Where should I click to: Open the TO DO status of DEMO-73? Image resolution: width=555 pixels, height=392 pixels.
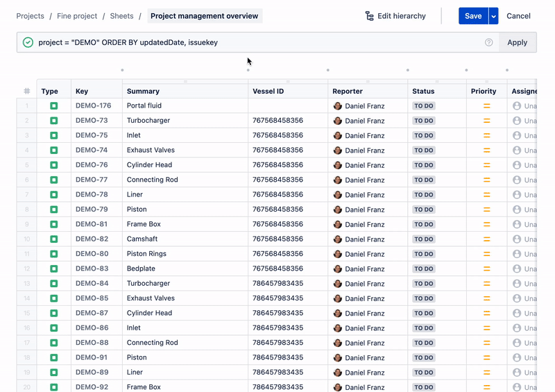point(424,121)
